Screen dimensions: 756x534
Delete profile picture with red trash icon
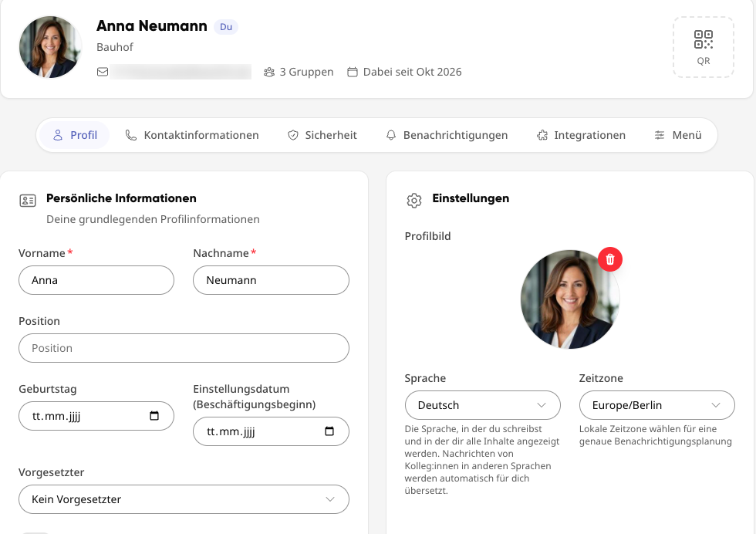[610, 259]
